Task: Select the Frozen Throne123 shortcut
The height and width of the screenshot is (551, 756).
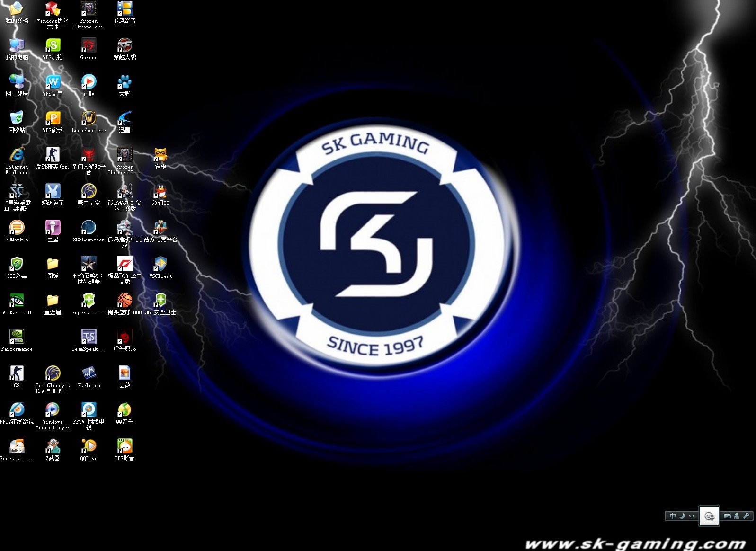Action: tap(125, 155)
